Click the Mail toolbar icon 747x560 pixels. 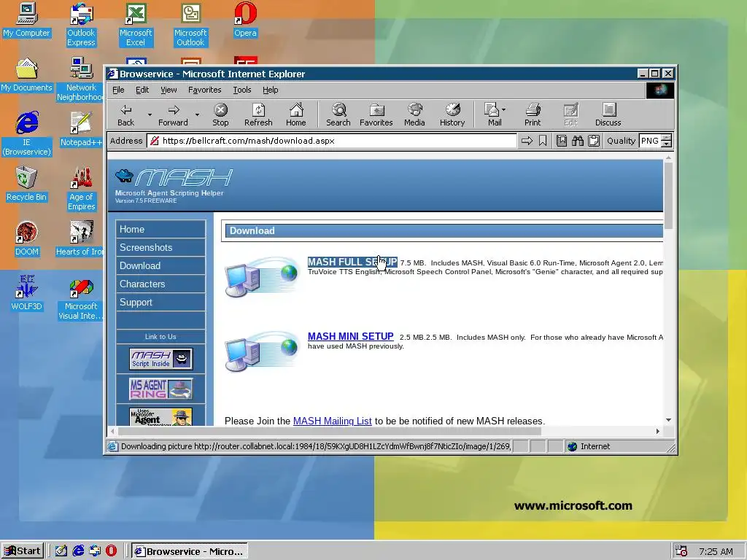pyautogui.click(x=492, y=114)
